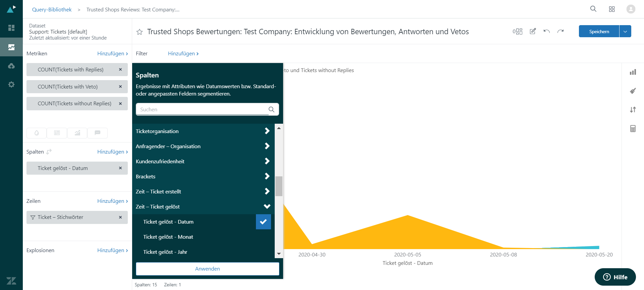Open the queries chart sidebar icon
This screenshot has width=644, height=290.
click(11, 47)
